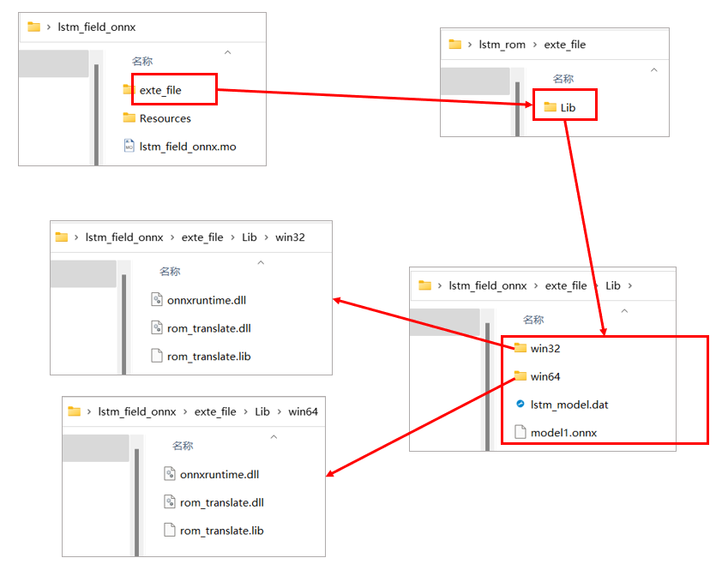
Task: Open the Resources folder icon
Action: coord(129,118)
